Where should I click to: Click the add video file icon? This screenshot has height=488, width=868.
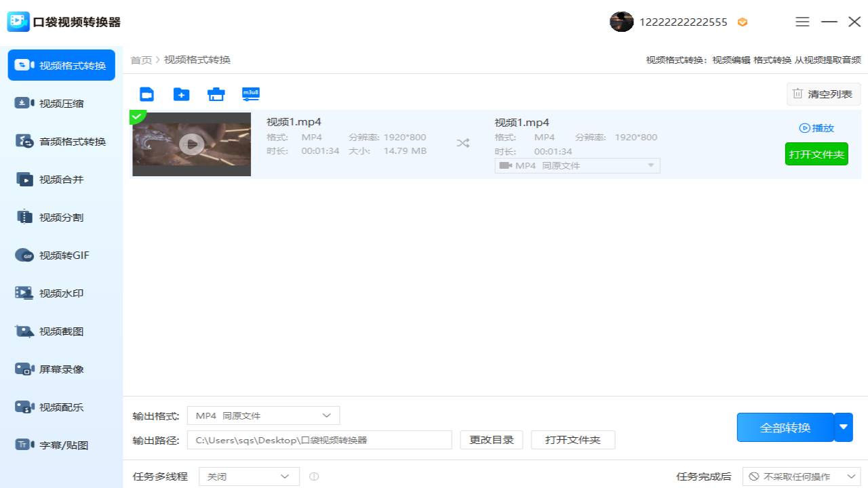(146, 94)
